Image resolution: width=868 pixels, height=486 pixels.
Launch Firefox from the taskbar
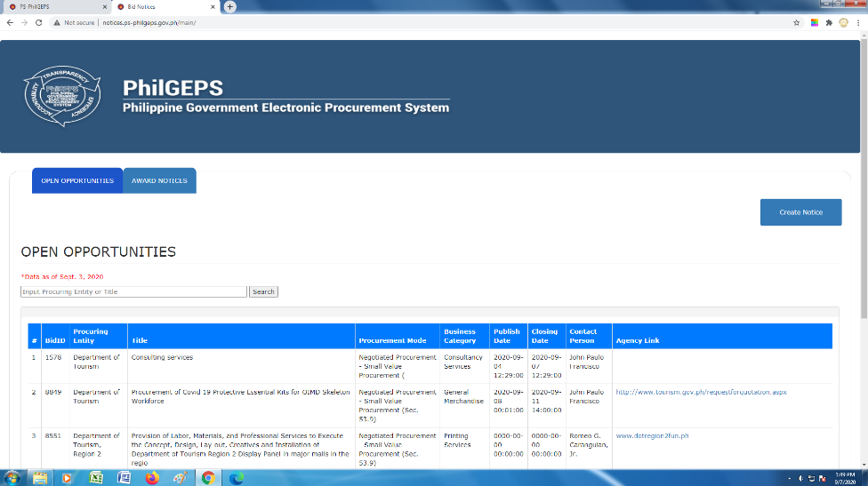[x=152, y=478]
